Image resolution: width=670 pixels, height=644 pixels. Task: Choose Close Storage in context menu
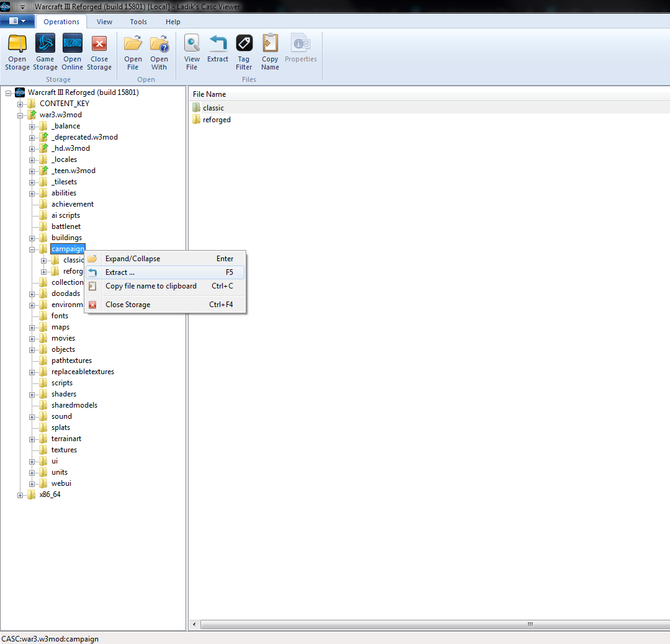166,305
